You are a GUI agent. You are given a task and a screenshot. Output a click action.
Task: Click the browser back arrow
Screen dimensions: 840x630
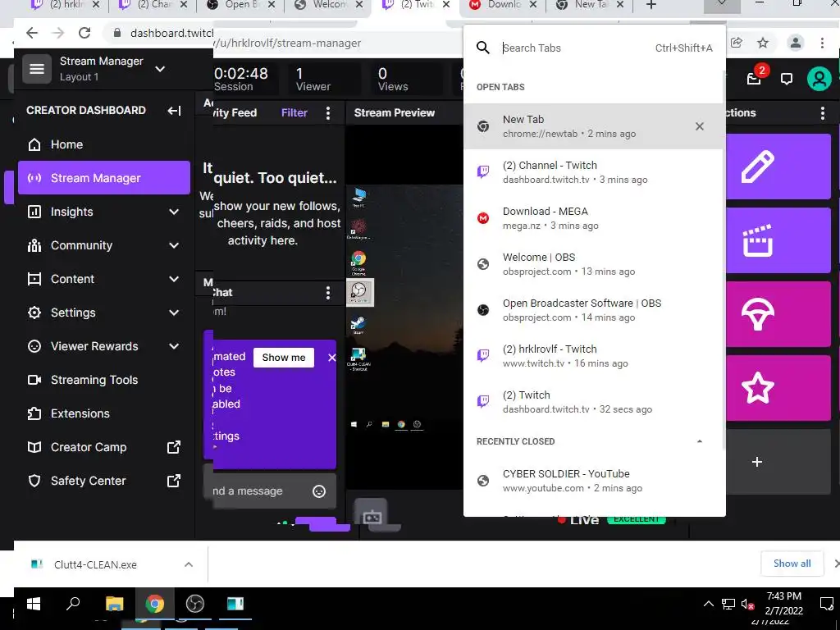coord(32,33)
